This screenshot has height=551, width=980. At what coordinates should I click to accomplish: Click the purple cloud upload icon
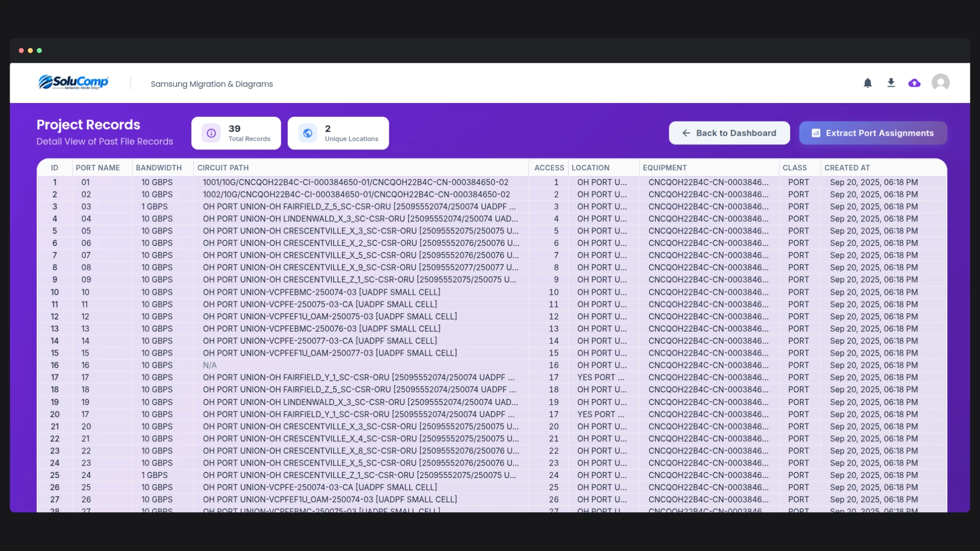point(914,83)
